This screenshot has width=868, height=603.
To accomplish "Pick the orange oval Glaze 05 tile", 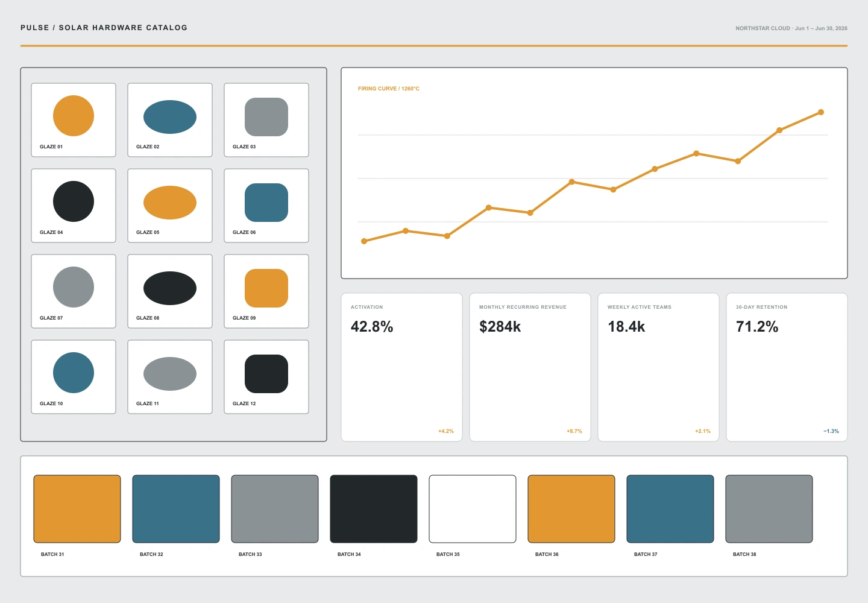I will click(170, 206).
